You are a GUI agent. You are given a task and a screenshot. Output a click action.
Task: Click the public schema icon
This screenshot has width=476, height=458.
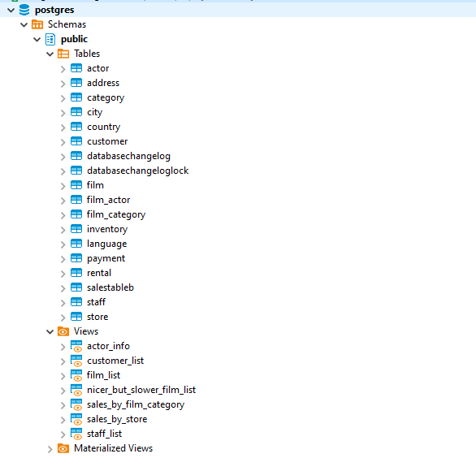[50, 39]
